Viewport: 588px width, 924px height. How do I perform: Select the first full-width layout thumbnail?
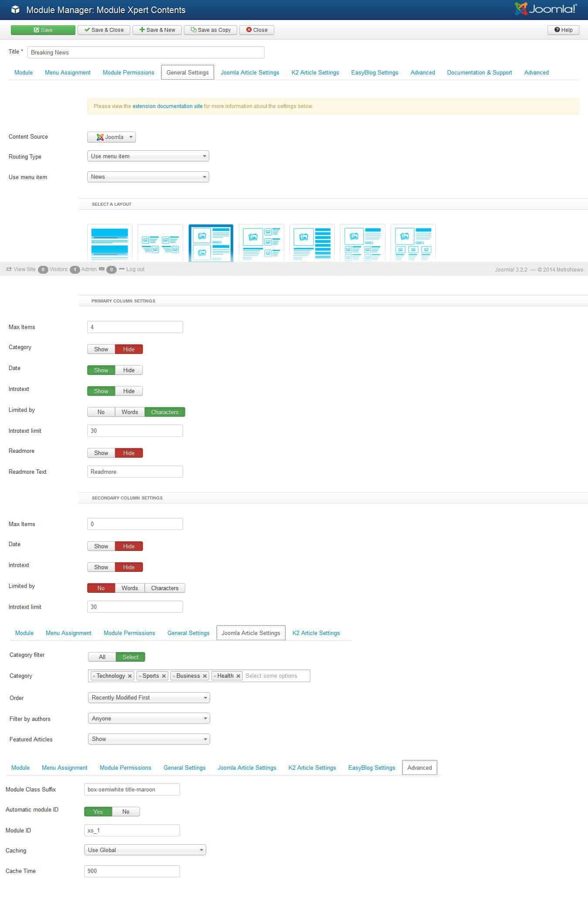point(110,243)
